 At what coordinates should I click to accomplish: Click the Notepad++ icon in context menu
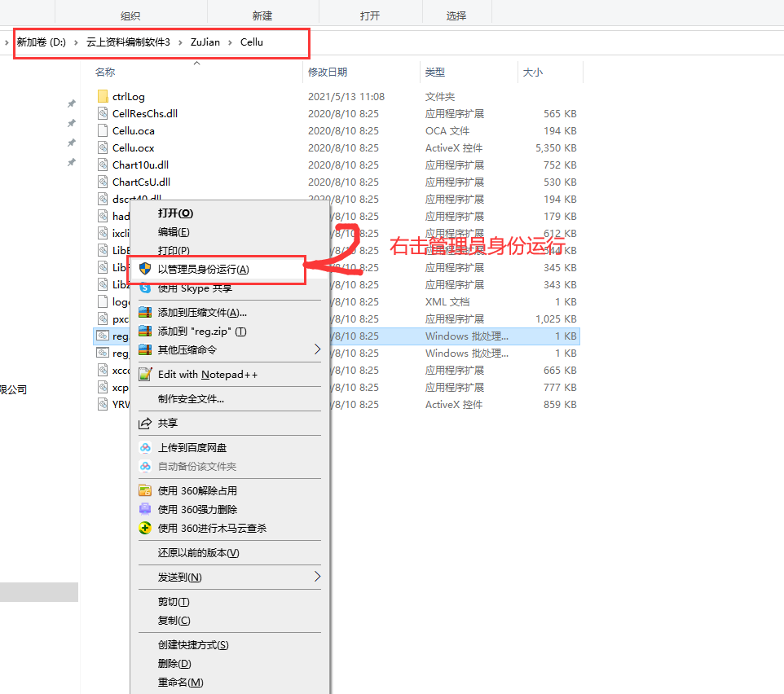[145, 375]
